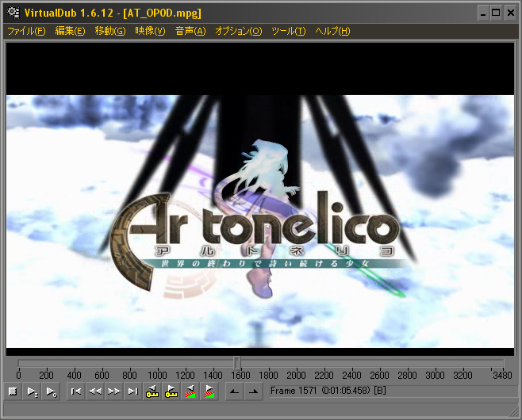Open the 編集(E) menu

pyautogui.click(x=70, y=31)
